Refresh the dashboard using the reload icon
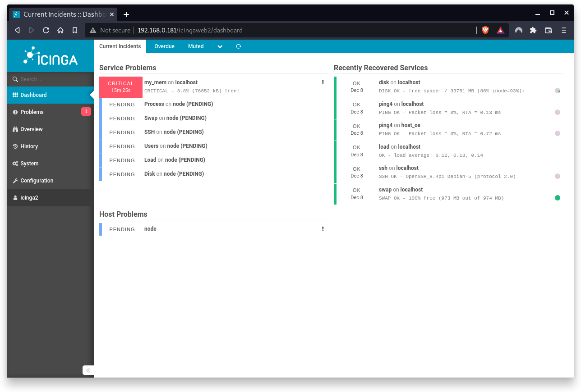This screenshot has width=581, height=392. [238, 46]
